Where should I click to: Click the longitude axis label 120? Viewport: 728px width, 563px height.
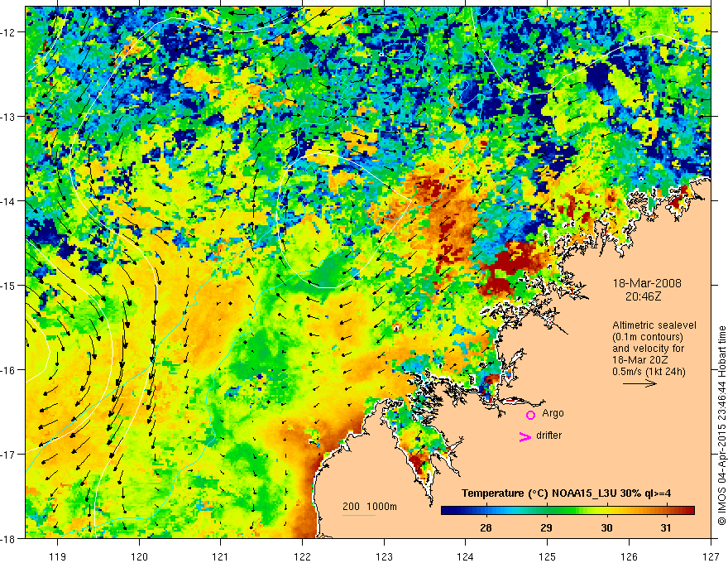139,557
